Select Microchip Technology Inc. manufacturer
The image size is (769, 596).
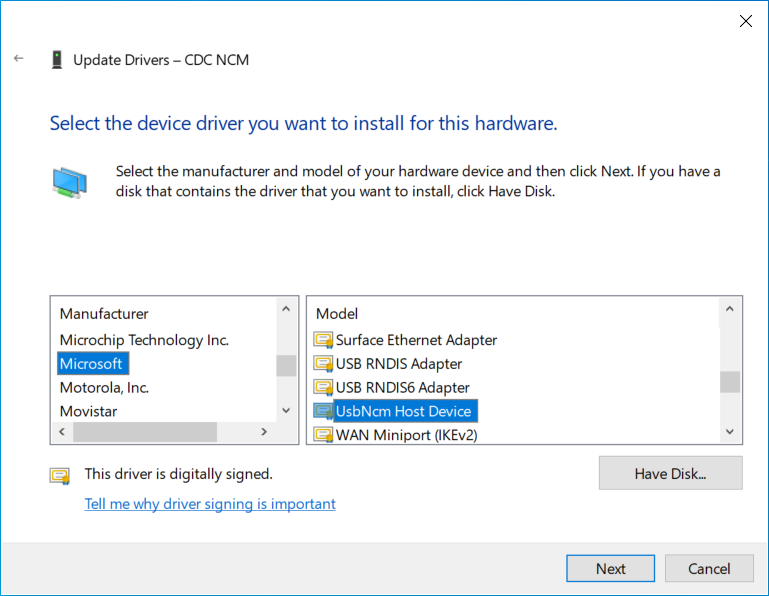pos(144,340)
